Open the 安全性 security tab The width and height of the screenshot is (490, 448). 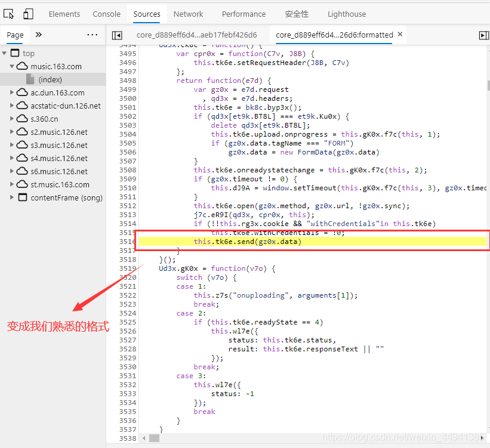297,14
